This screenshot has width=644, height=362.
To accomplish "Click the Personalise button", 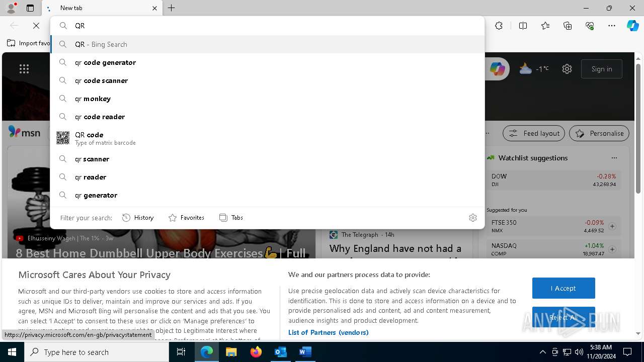I will [x=599, y=133].
